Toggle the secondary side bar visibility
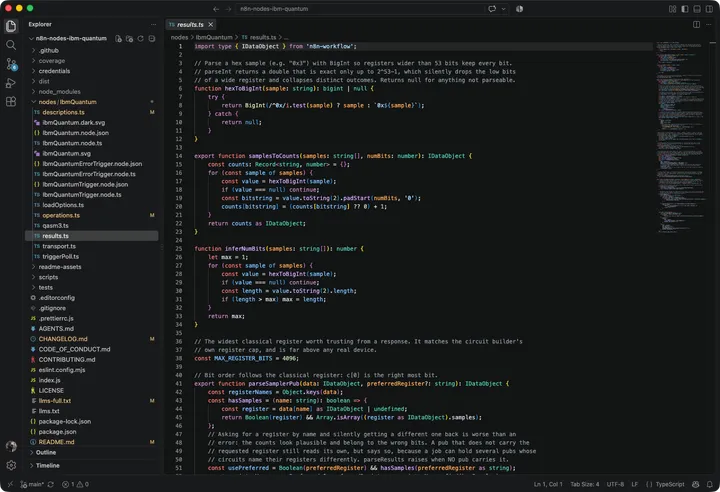 (x=709, y=9)
